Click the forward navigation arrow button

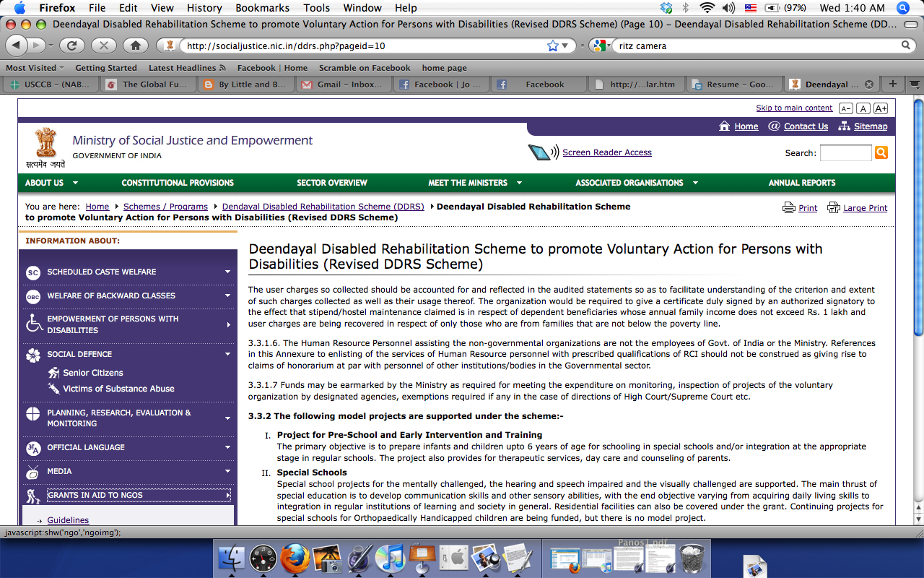36,46
